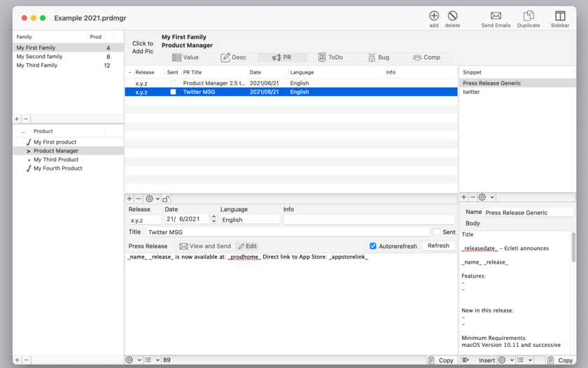Open the list-style dropdown in the bottom status bar

click(x=153, y=360)
